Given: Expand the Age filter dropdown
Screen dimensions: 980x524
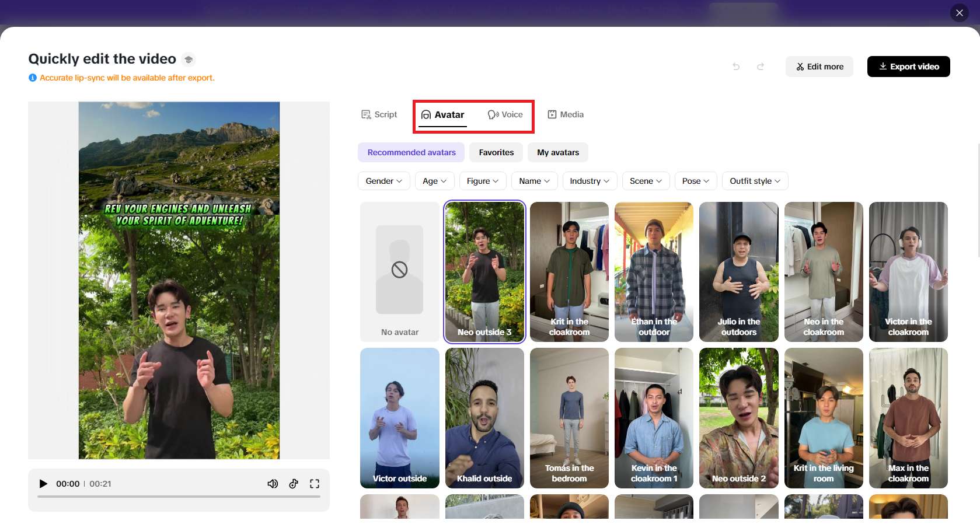Looking at the screenshot, I should (435, 181).
